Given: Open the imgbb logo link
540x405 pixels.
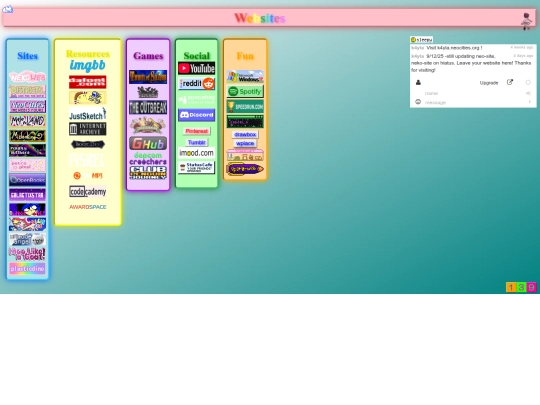Looking at the screenshot, I should [x=87, y=65].
